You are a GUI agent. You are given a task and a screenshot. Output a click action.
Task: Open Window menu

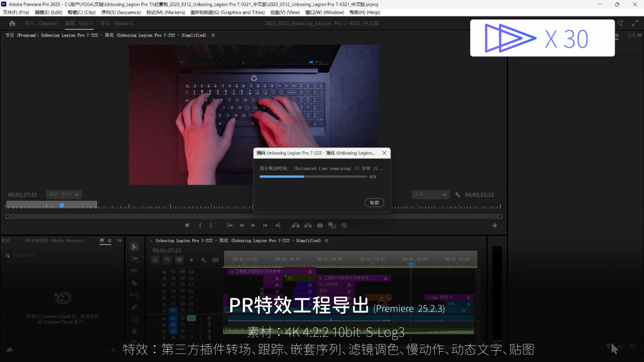coord(324,12)
